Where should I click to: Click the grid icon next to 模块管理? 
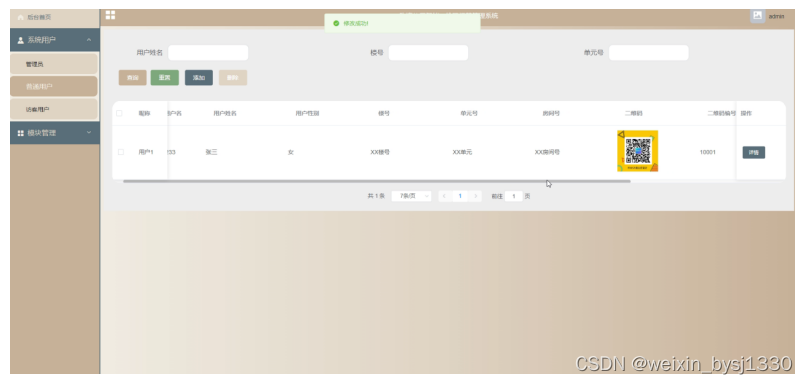pyautogui.click(x=21, y=133)
